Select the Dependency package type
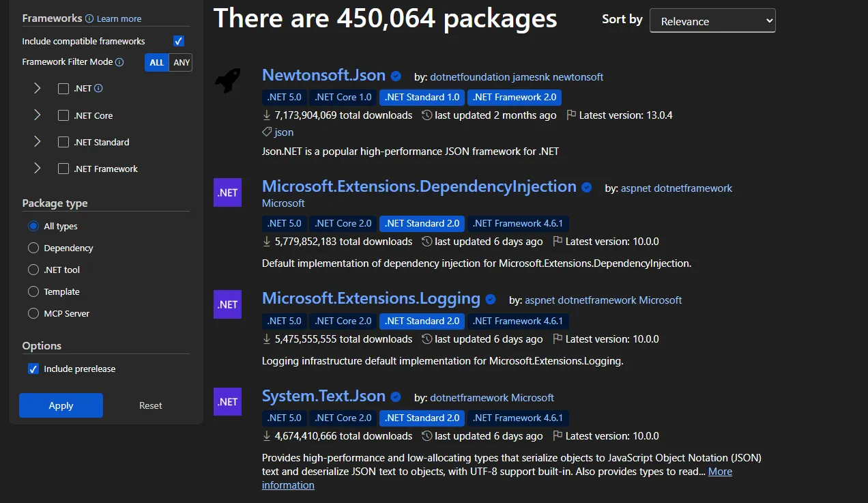Screen dimensions: 868x503 coord(33,248)
